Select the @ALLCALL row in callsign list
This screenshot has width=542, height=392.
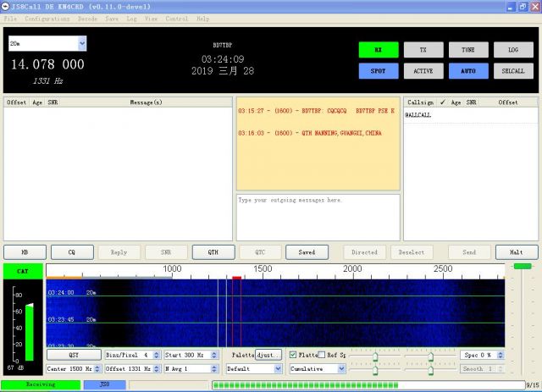click(471, 115)
